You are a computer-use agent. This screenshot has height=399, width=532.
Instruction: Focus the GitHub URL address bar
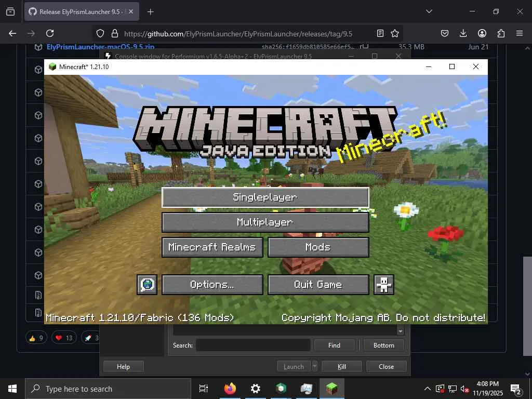238,34
